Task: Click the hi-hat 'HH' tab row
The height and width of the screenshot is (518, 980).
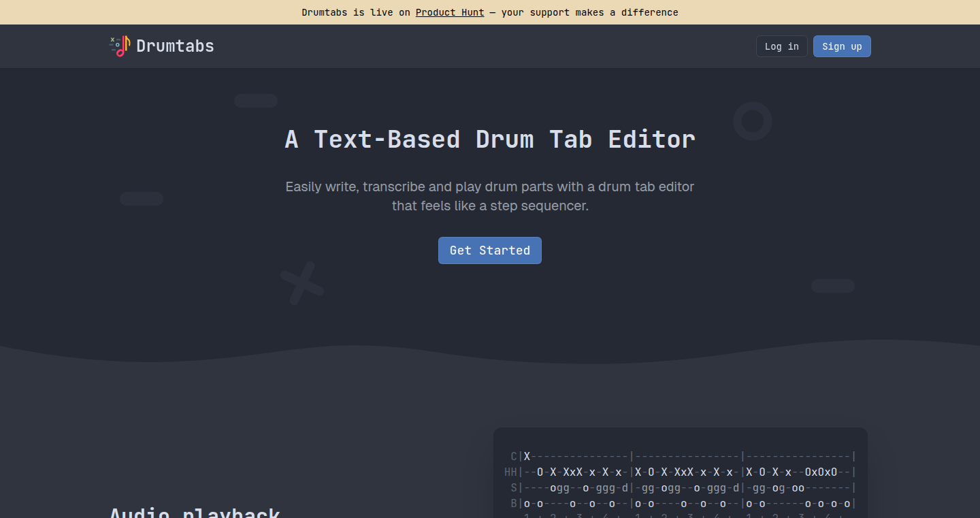Action: pyautogui.click(x=681, y=472)
